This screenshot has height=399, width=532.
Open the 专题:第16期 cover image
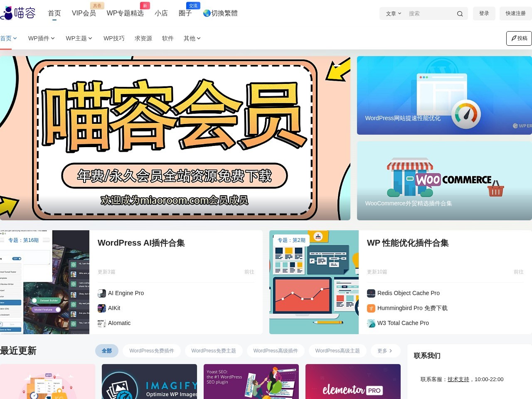(x=44, y=282)
